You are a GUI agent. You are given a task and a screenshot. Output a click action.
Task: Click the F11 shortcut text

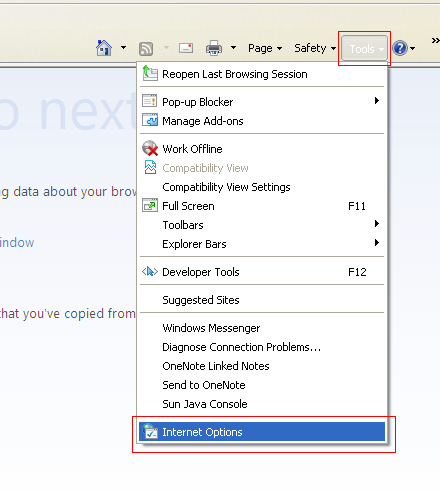357,206
